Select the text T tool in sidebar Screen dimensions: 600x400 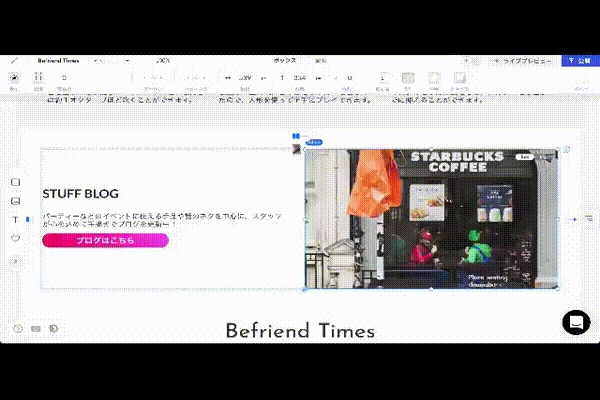(15, 220)
